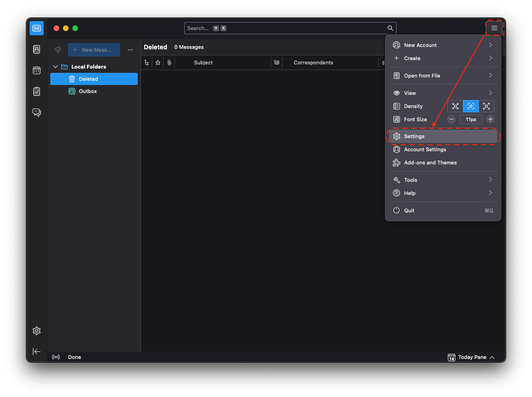The image size is (532, 397).
Task: Select the Outbox folder
Action: pyautogui.click(x=88, y=91)
